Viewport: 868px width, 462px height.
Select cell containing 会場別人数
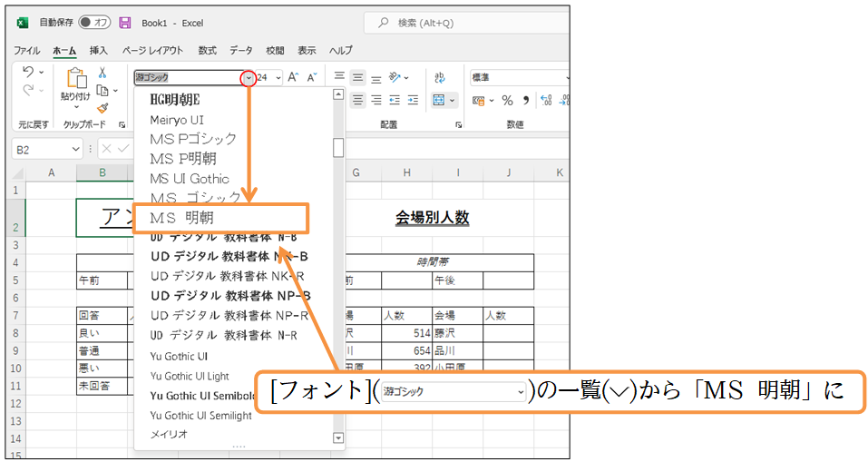click(x=432, y=218)
